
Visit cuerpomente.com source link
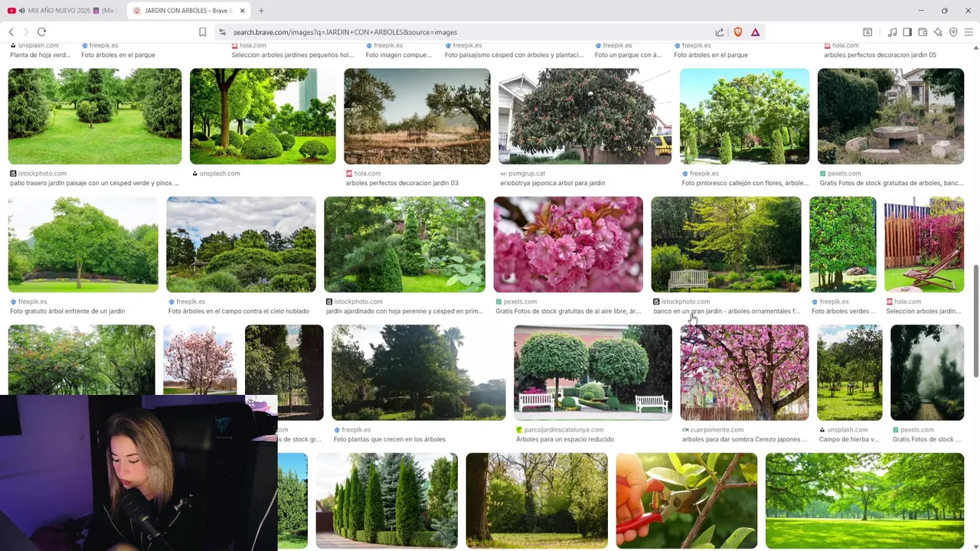tap(713, 430)
